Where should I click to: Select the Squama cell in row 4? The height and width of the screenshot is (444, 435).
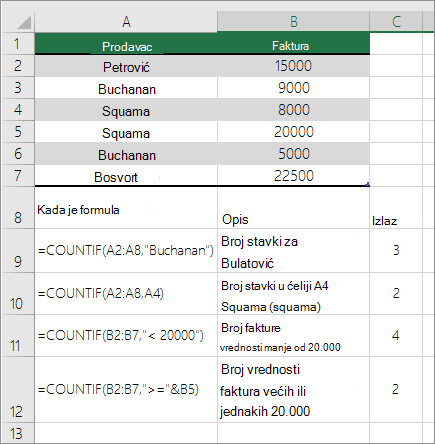pos(126,110)
